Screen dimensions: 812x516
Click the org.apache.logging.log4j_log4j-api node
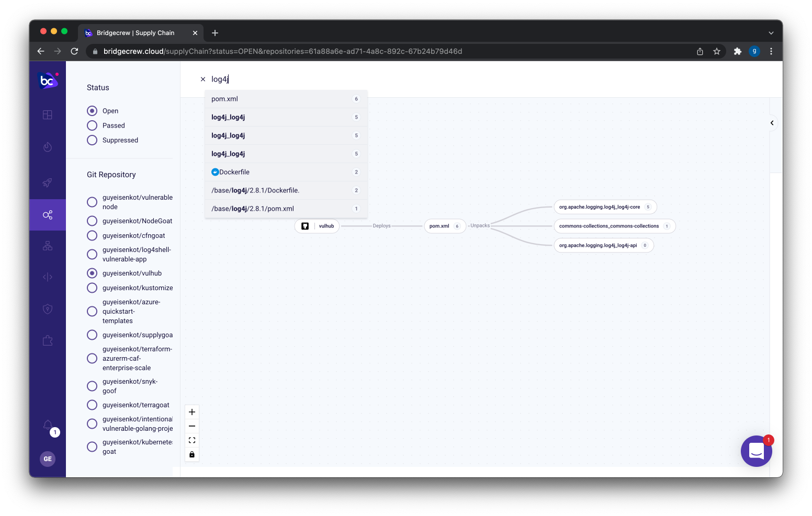tap(604, 245)
